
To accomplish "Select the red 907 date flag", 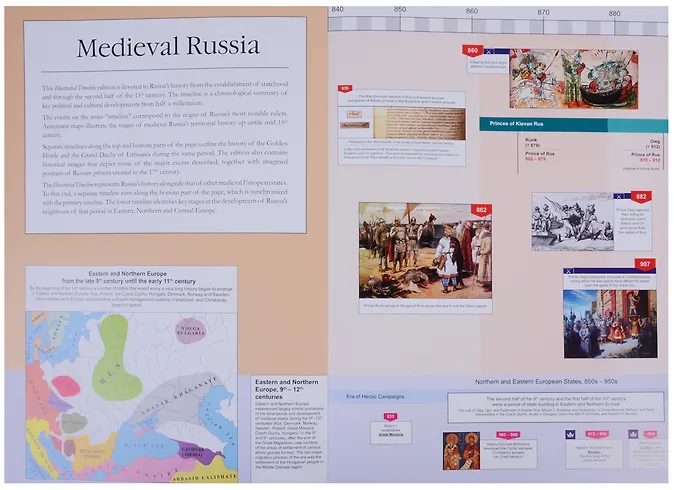I will pos(645,264).
